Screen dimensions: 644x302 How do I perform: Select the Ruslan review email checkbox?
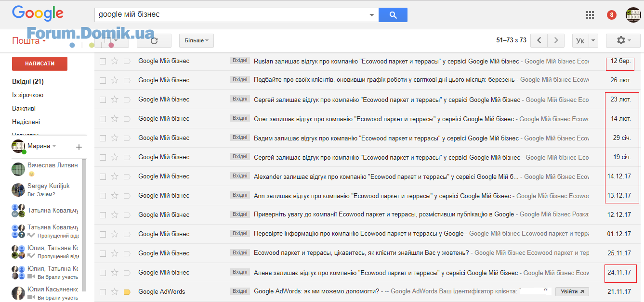point(103,61)
